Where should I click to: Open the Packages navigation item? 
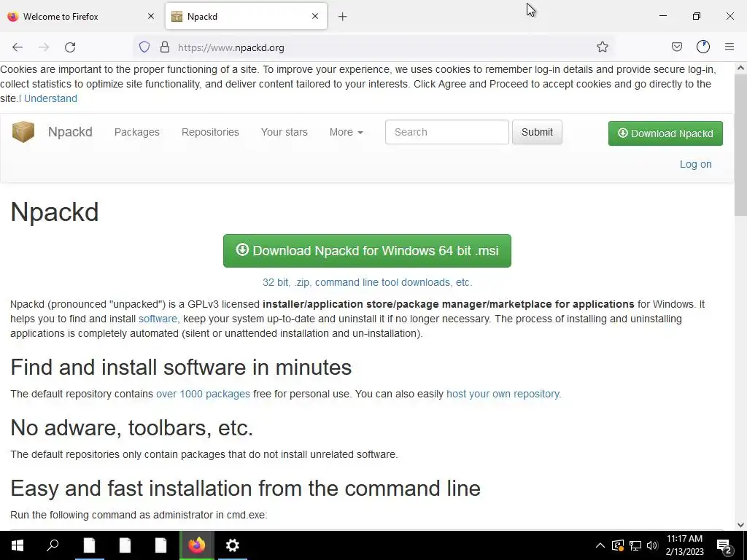(x=136, y=132)
